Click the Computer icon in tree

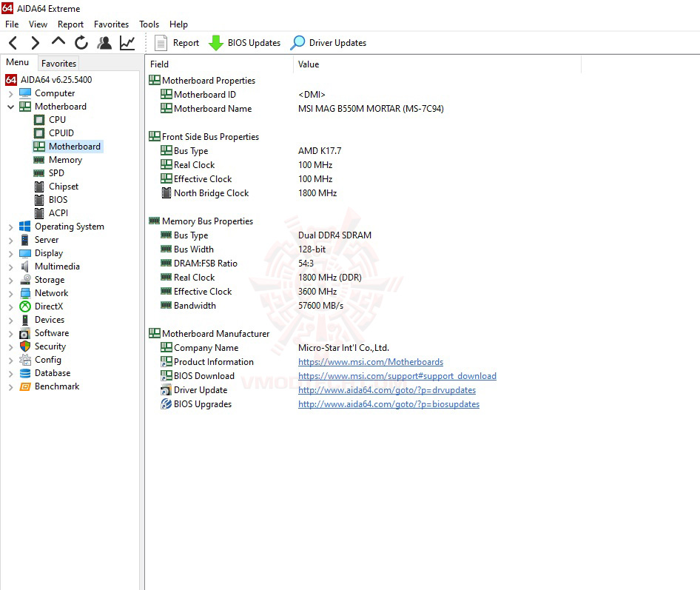click(25, 93)
